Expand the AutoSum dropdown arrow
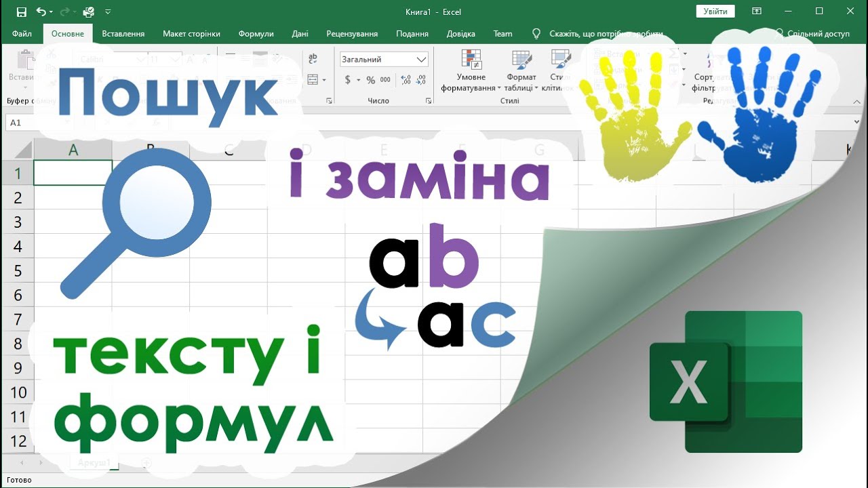The image size is (868, 488). 685,54
